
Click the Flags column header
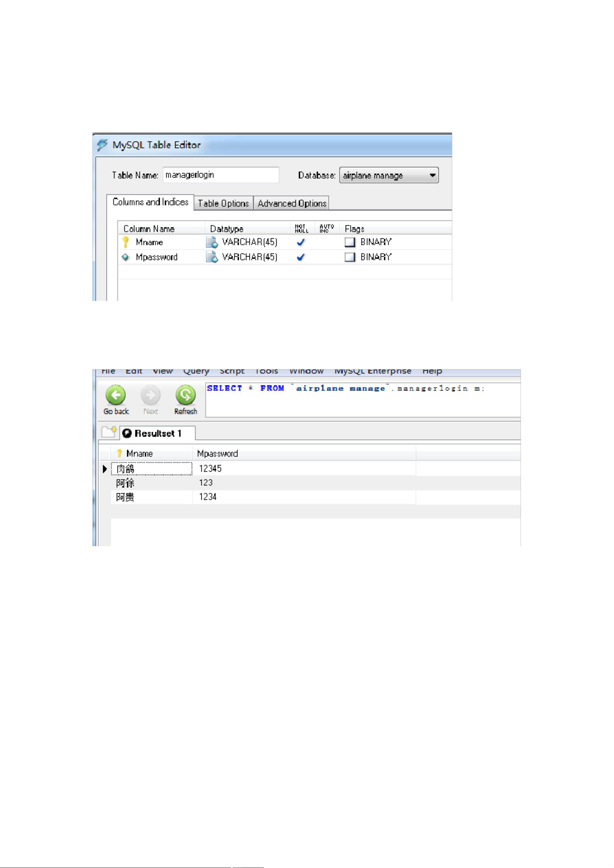(x=396, y=229)
